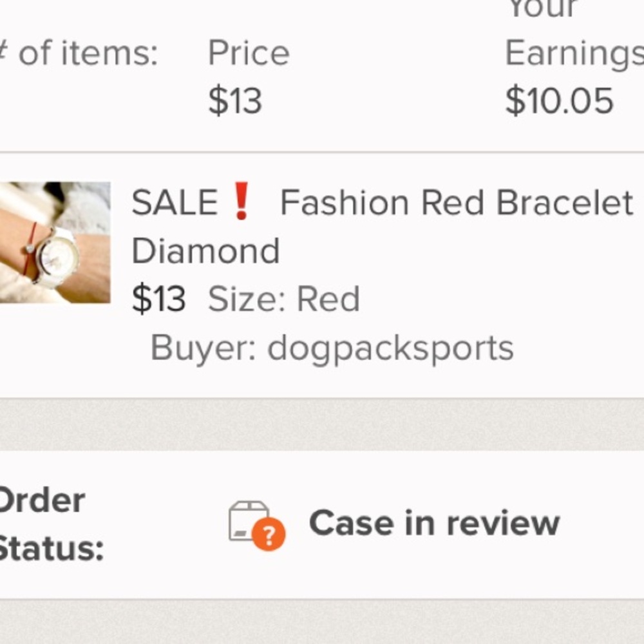This screenshot has height=644, width=644.
Task: Open the Fashion Red Bracelet Diamond listing
Action: point(380,225)
